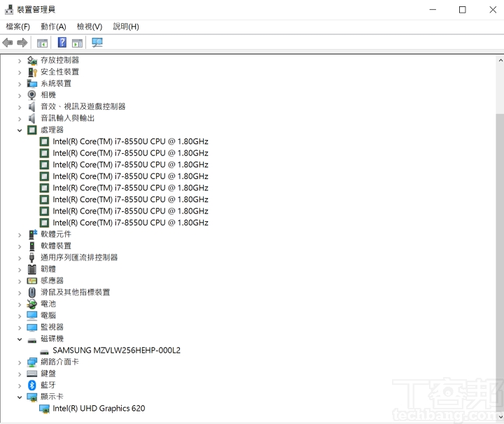The height and width of the screenshot is (424, 504).
Task: Click the 軟體裝置 icon
Action: 31,246
